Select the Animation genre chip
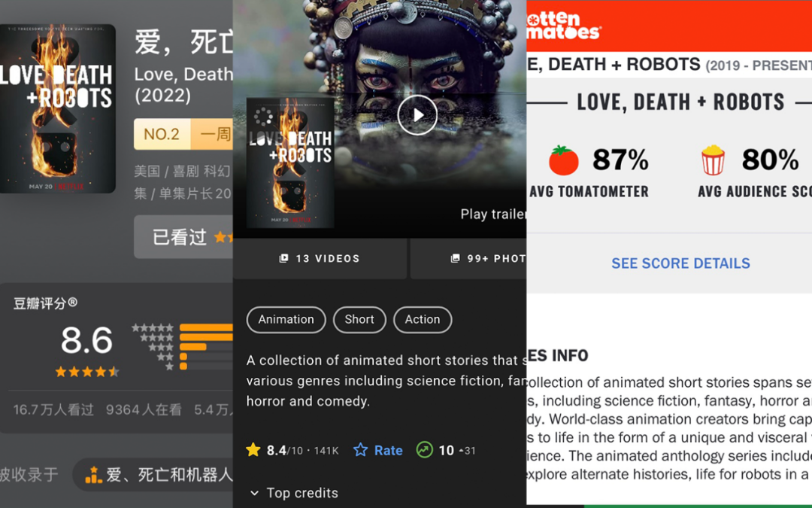812x508 pixels. coord(286,319)
